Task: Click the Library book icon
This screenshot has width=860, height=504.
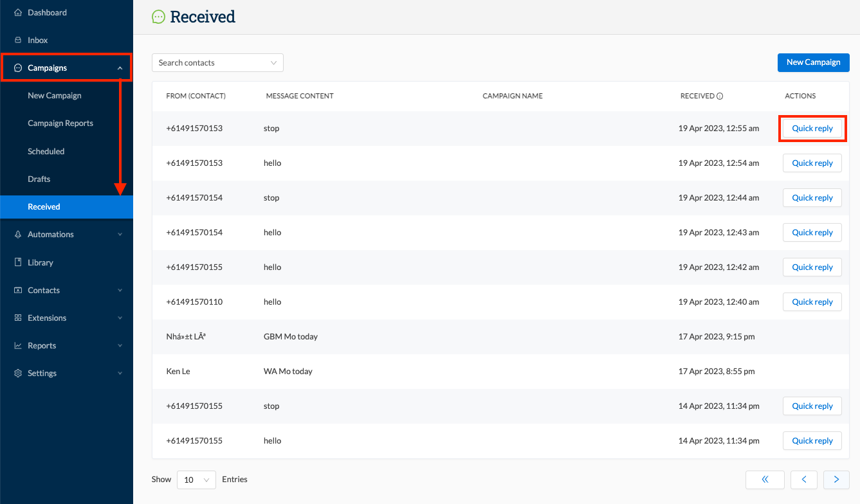Action: (18, 262)
